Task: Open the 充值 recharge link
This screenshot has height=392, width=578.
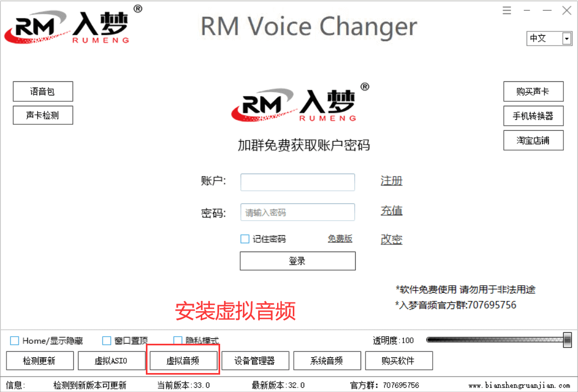Action: tap(391, 210)
